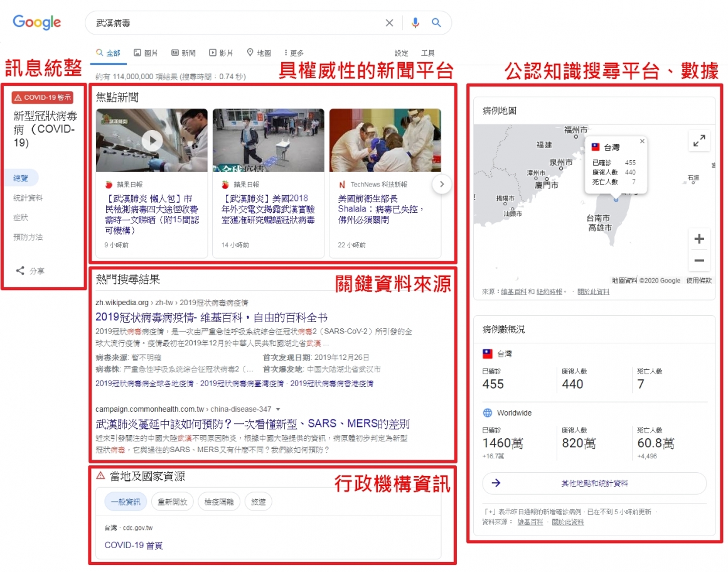Screen dimensions: 728x572
Task: Select 總覽 in the COVID sidebar
Action: pyautogui.click(x=21, y=178)
